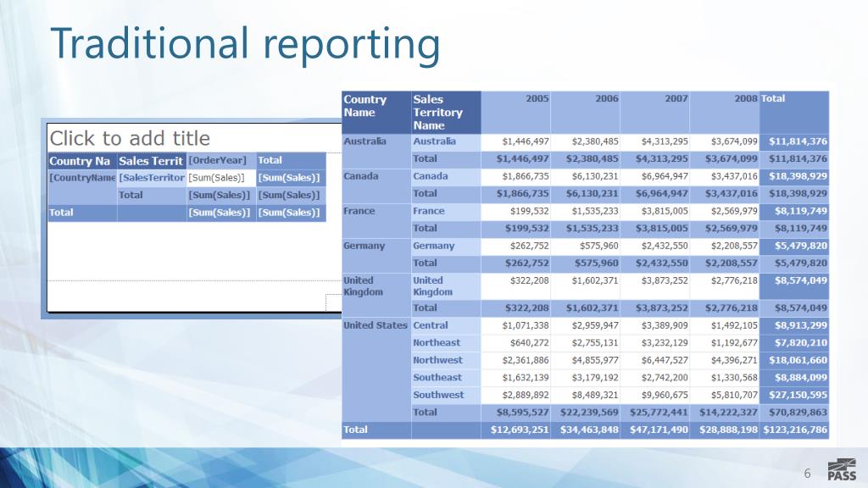Image resolution: width=868 pixels, height=488 pixels.
Task: Click the value $6,130,231 for Canada 2006
Action: (x=586, y=176)
